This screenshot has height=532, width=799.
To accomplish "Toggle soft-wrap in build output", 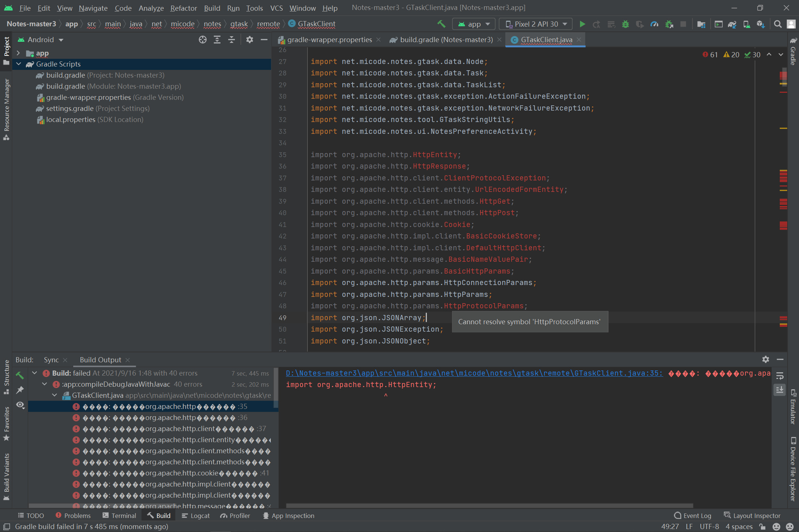I will coord(779,376).
